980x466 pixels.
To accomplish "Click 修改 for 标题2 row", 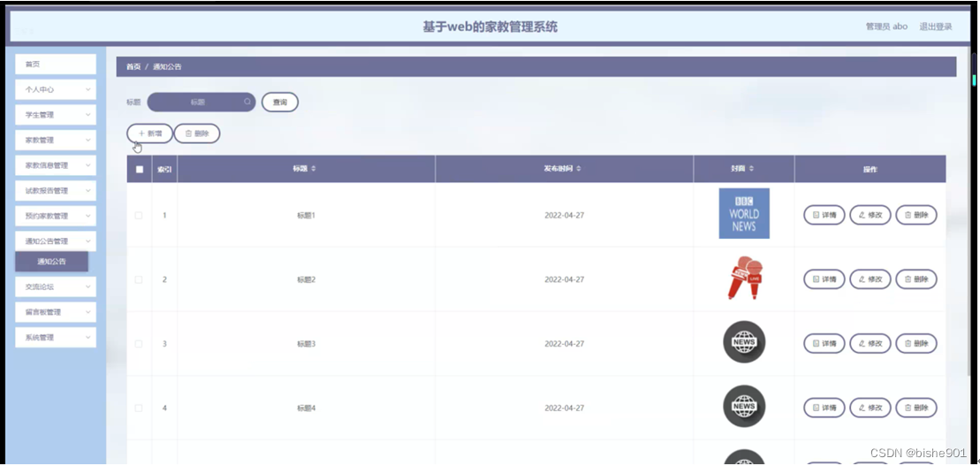I will tap(870, 279).
